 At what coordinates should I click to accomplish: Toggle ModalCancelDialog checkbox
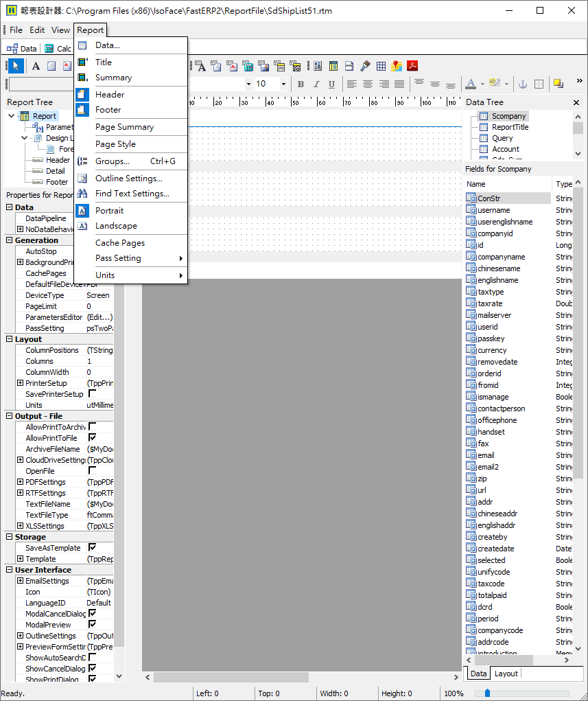(93, 613)
